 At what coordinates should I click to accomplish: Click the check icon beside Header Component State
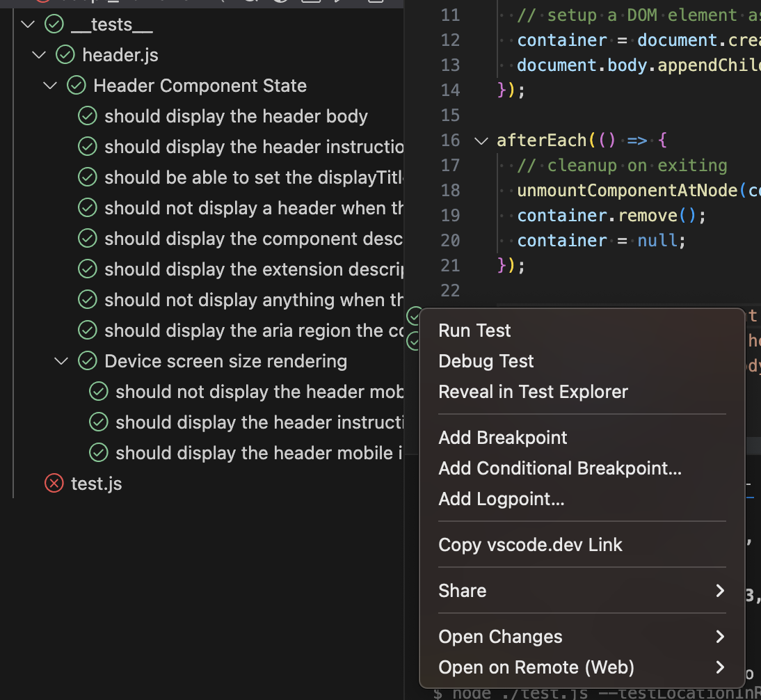click(x=76, y=86)
